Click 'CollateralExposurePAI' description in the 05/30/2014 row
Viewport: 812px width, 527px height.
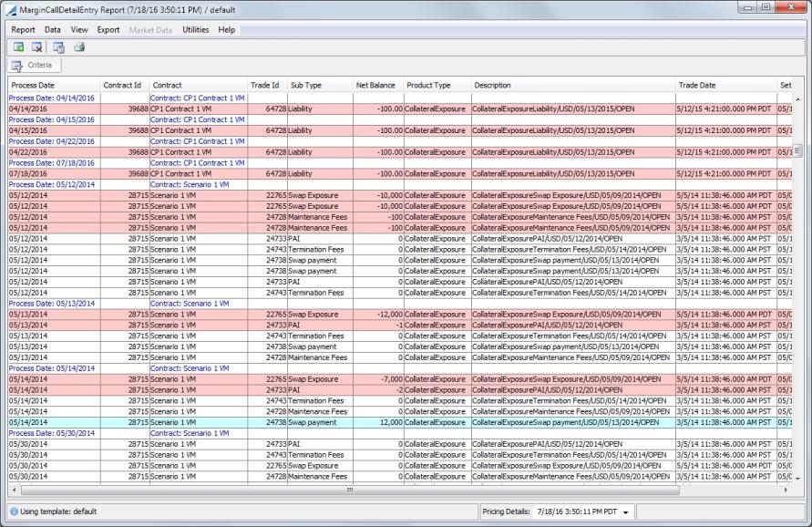pos(548,444)
